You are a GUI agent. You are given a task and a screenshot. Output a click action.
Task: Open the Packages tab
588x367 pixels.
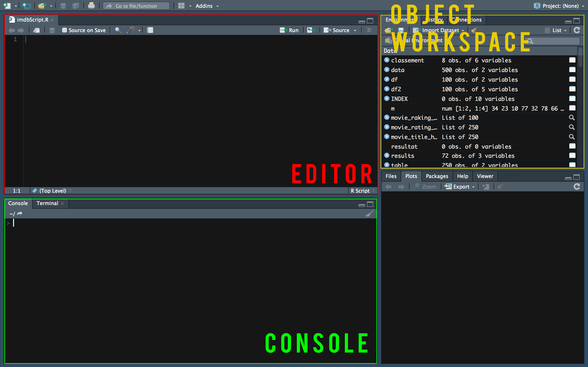point(437,176)
